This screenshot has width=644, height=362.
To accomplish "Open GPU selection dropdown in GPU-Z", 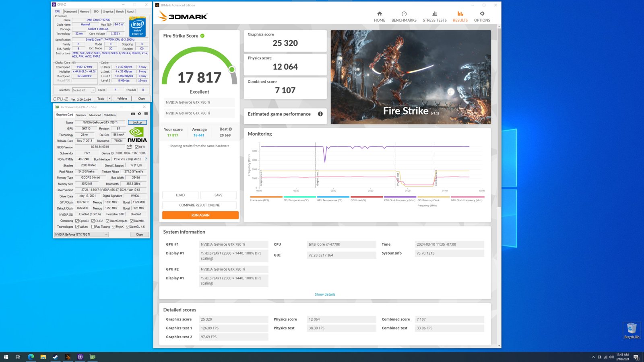I will [x=81, y=234].
